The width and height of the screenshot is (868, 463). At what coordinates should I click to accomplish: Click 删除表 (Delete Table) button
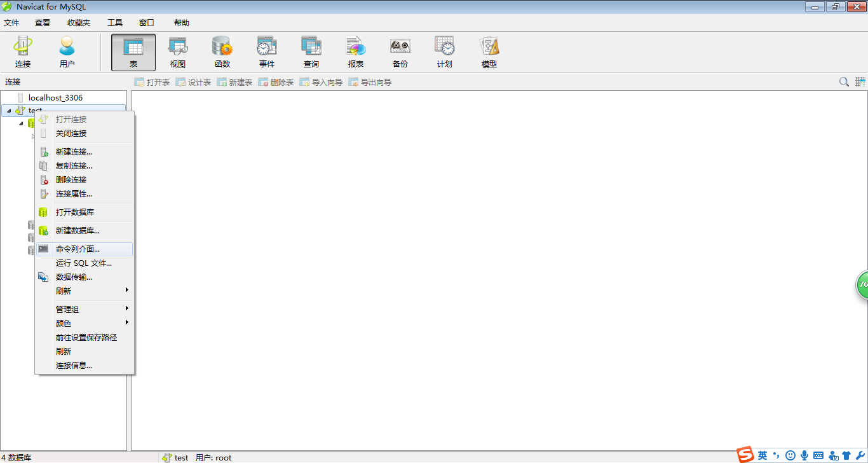tap(276, 82)
